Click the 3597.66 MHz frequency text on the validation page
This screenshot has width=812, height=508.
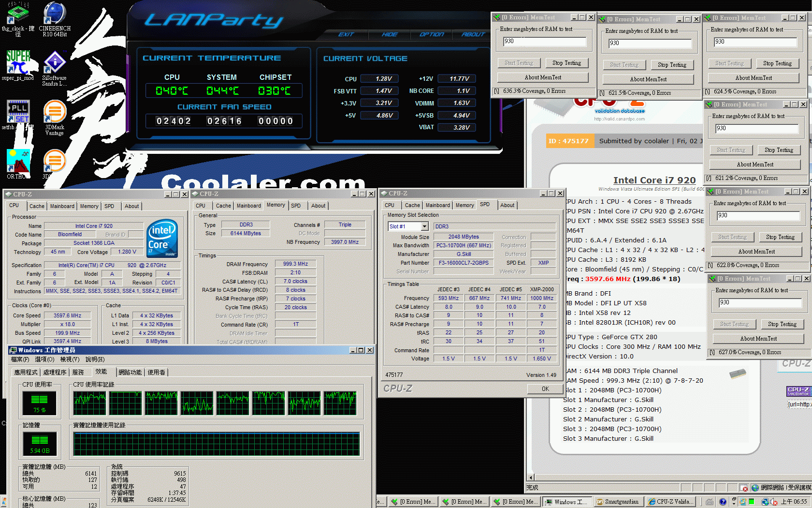pos(608,279)
